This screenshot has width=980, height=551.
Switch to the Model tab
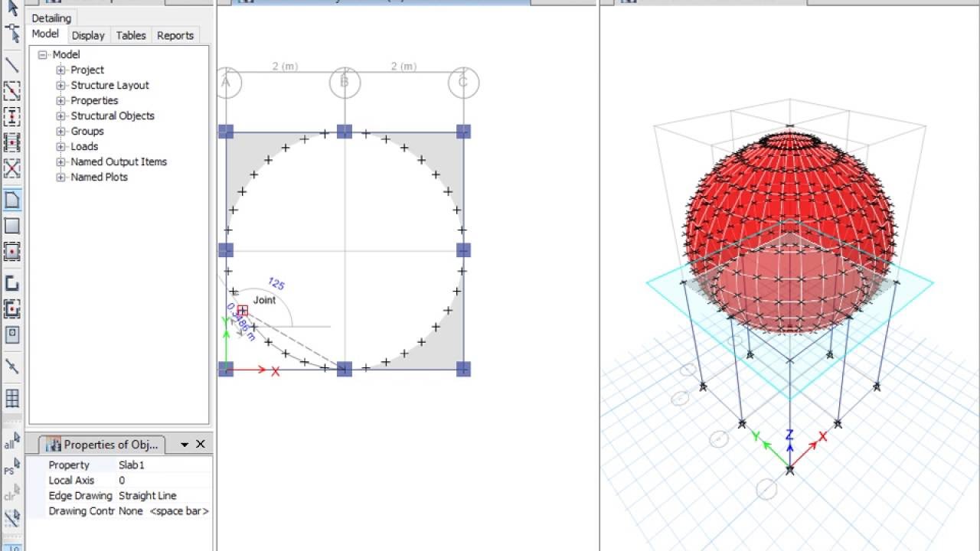45,34
